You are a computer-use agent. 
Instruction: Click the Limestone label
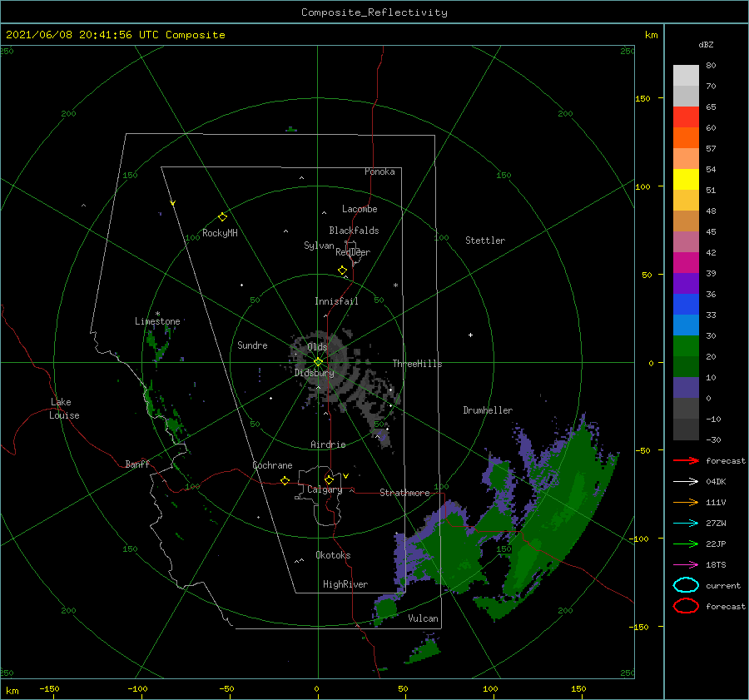[157, 321]
